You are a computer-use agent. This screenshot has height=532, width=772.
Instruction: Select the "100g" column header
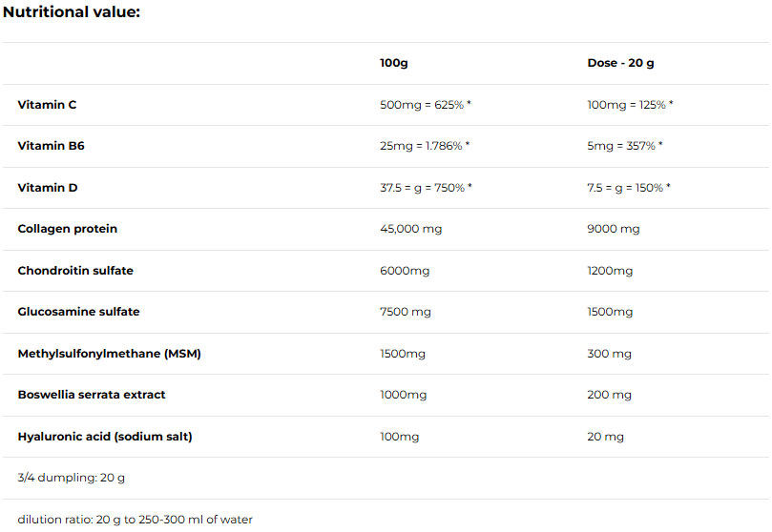pos(393,63)
